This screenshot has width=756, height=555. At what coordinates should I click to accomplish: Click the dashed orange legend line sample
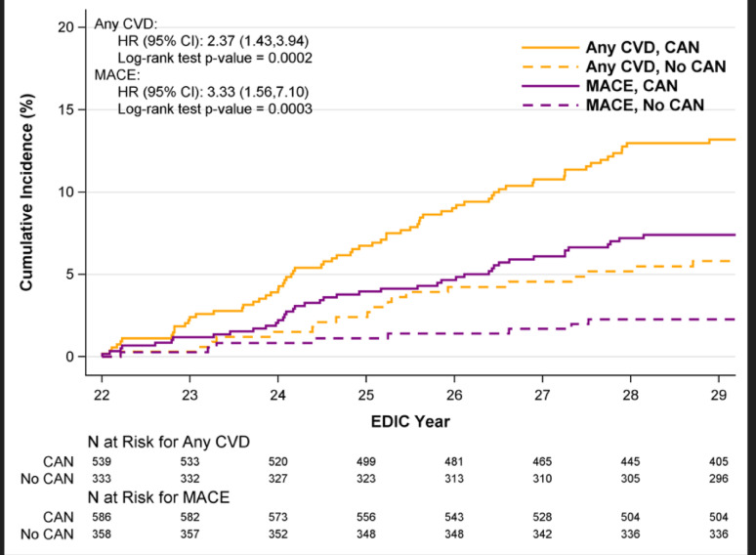(549, 66)
